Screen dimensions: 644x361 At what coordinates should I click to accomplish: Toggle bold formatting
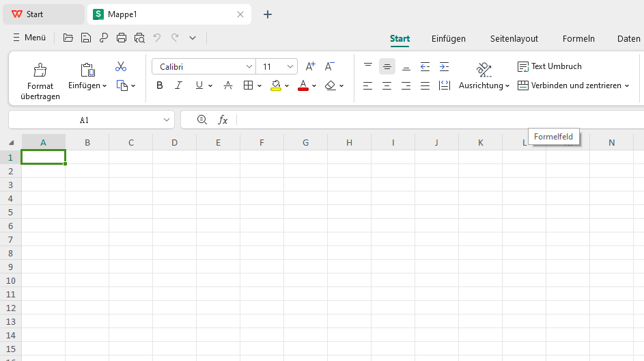[x=160, y=85]
